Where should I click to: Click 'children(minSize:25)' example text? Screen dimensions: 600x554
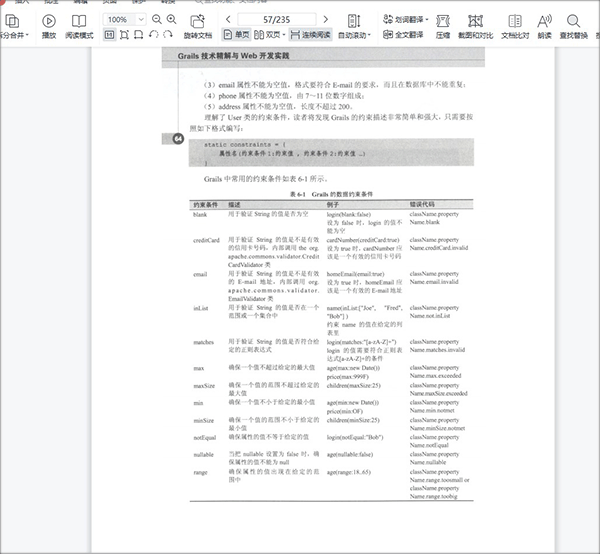pos(353,420)
